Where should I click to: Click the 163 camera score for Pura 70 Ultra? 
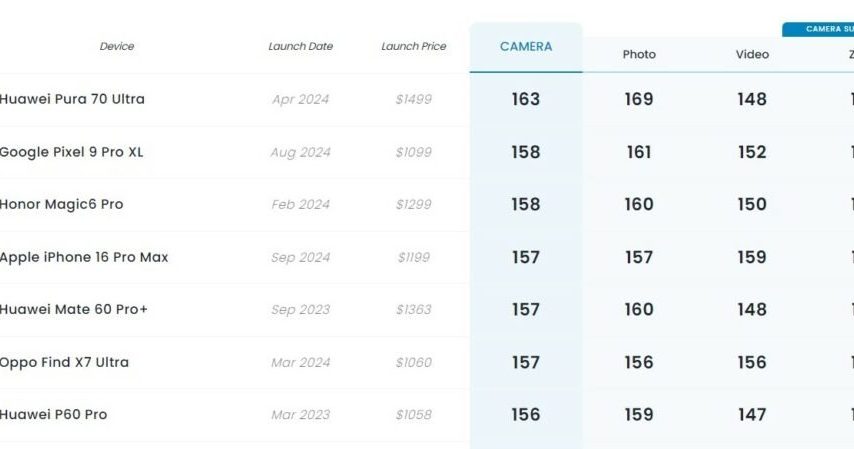(526, 99)
